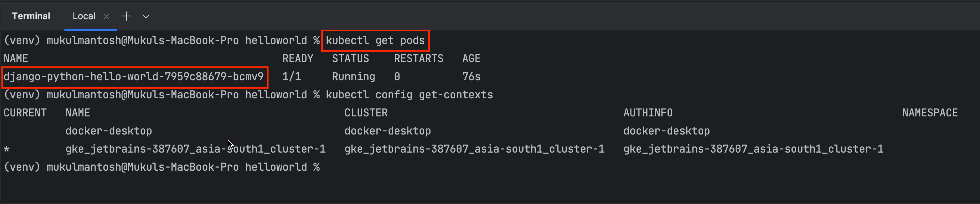Viewport: 980px width, 204px height.
Task: Click the NAMESPACE column header
Action: (930, 113)
